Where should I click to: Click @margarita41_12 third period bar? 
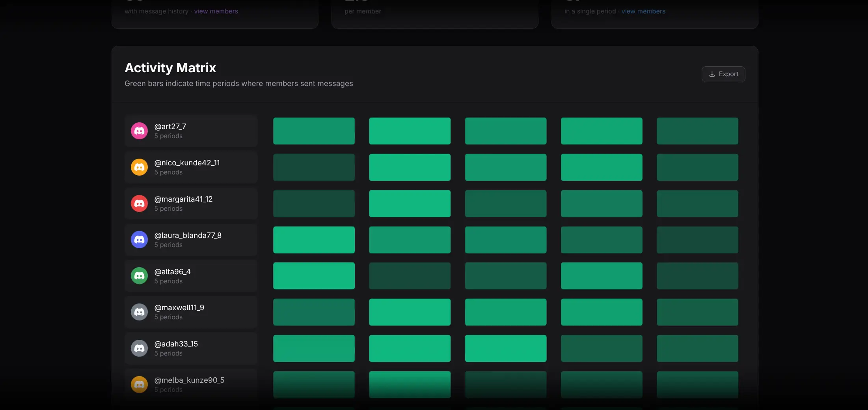pos(506,204)
